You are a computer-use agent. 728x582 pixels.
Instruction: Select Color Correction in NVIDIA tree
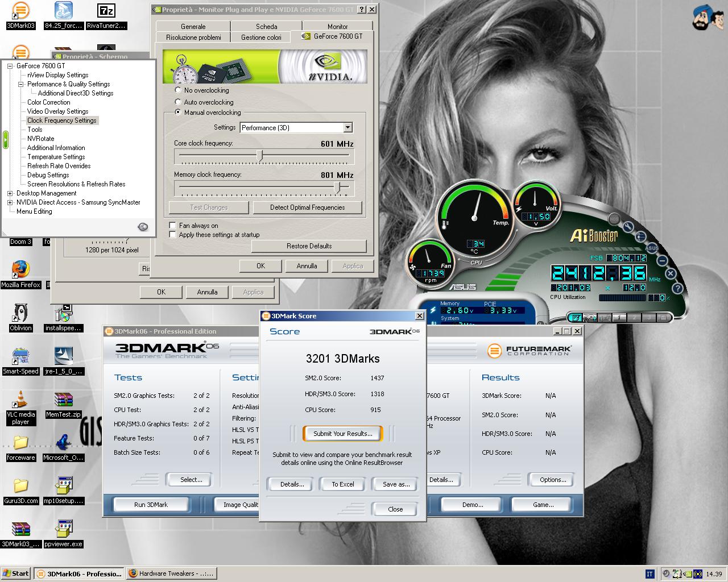point(49,102)
